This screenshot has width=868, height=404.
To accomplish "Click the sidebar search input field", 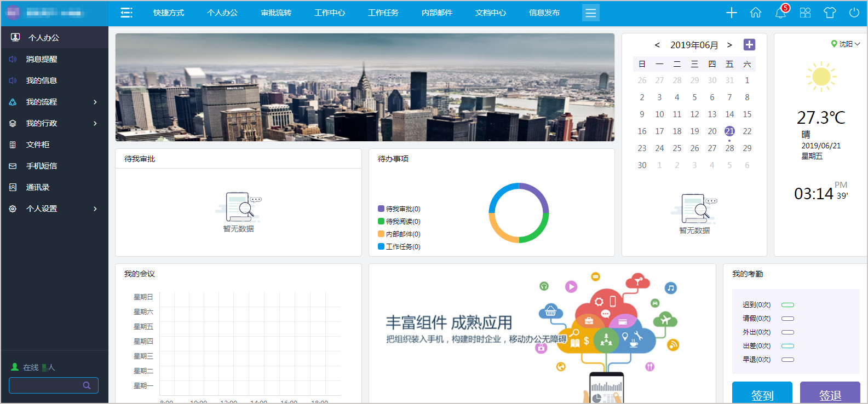I will 54,385.
